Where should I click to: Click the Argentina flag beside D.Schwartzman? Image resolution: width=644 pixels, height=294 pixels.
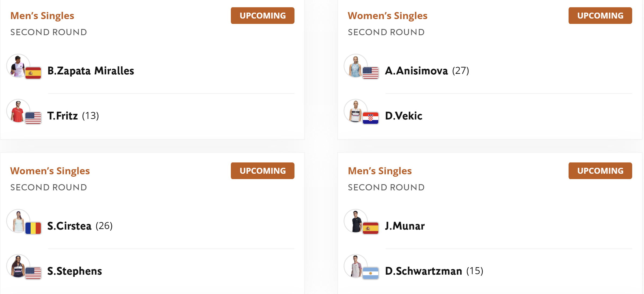click(x=370, y=273)
